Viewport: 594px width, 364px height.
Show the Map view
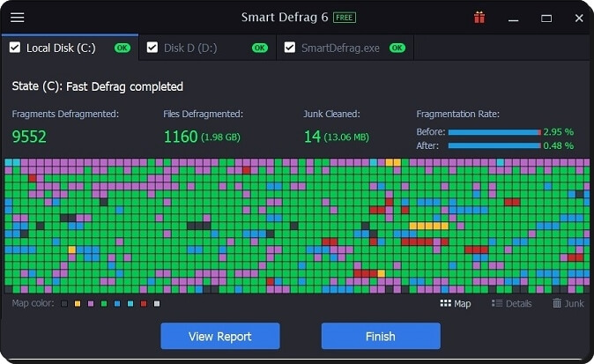456,303
